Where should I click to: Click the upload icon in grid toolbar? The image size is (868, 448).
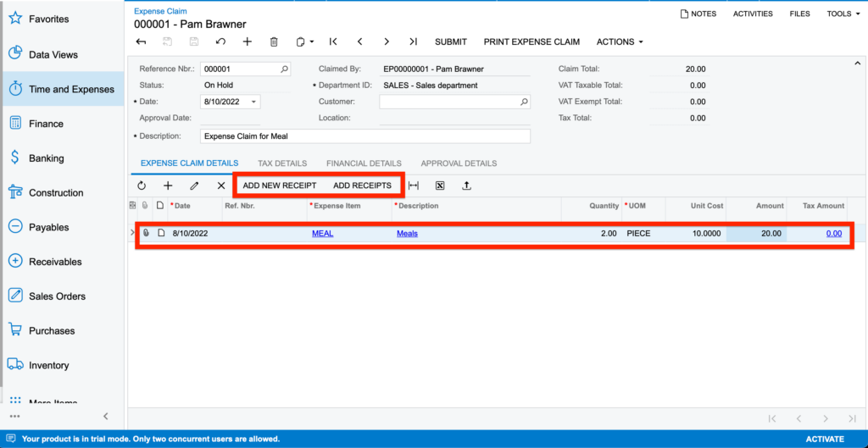(466, 185)
